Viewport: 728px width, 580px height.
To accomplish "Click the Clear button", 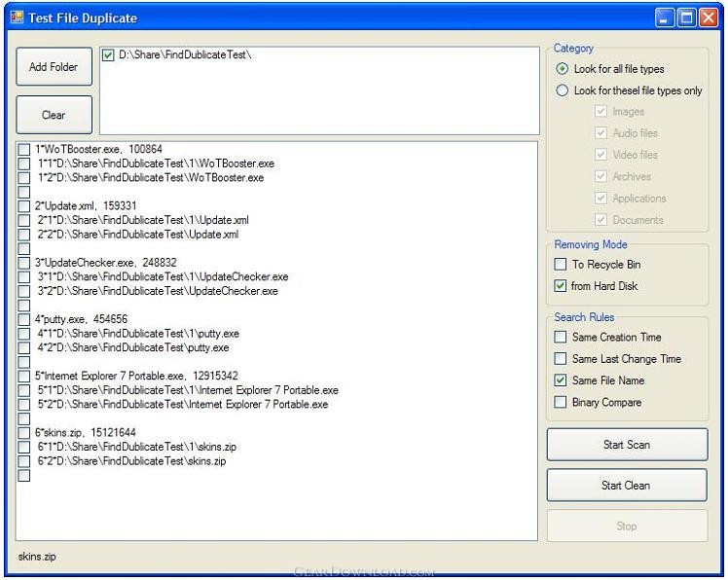I will click(x=54, y=115).
